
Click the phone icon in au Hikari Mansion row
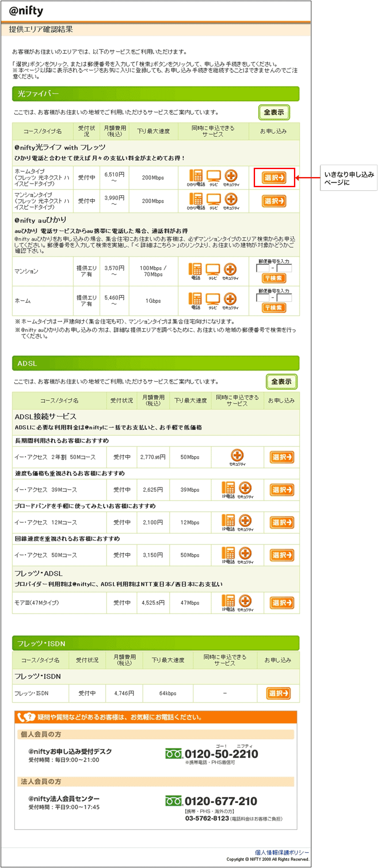pos(195,271)
